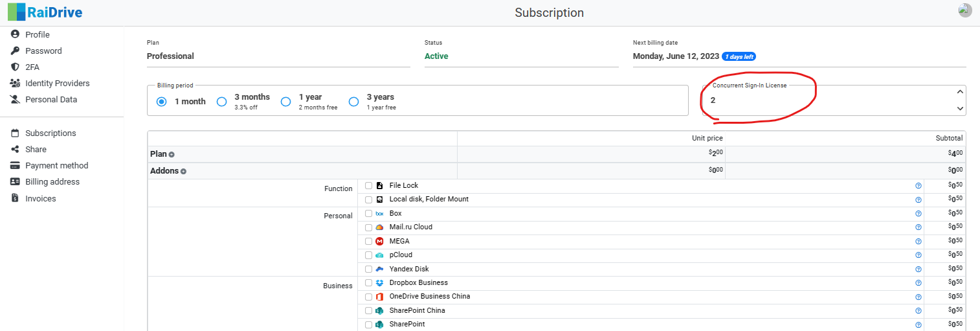This screenshot has width=980, height=331.
Task: Click the help icon for Dropbox Business
Action: point(918,283)
